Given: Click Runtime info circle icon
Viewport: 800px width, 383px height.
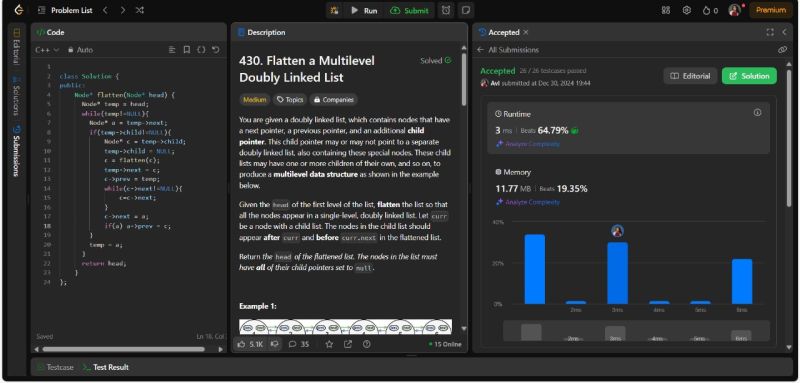Looking at the screenshot, I should [758, 113].
